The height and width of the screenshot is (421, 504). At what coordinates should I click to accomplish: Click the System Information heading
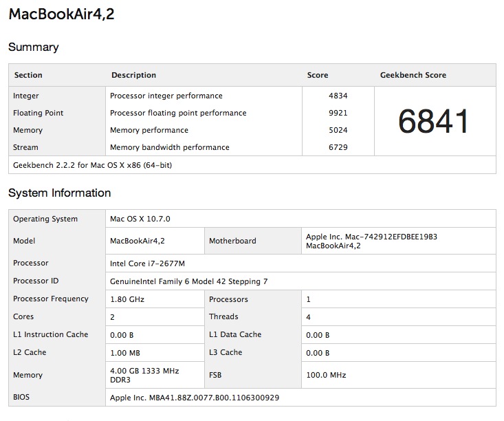59,193
